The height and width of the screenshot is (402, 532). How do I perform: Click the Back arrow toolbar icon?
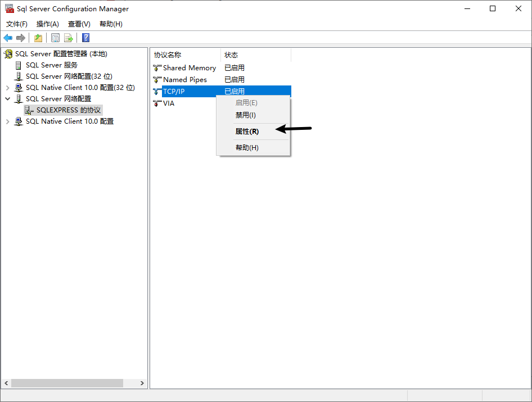tap(8, 38)
